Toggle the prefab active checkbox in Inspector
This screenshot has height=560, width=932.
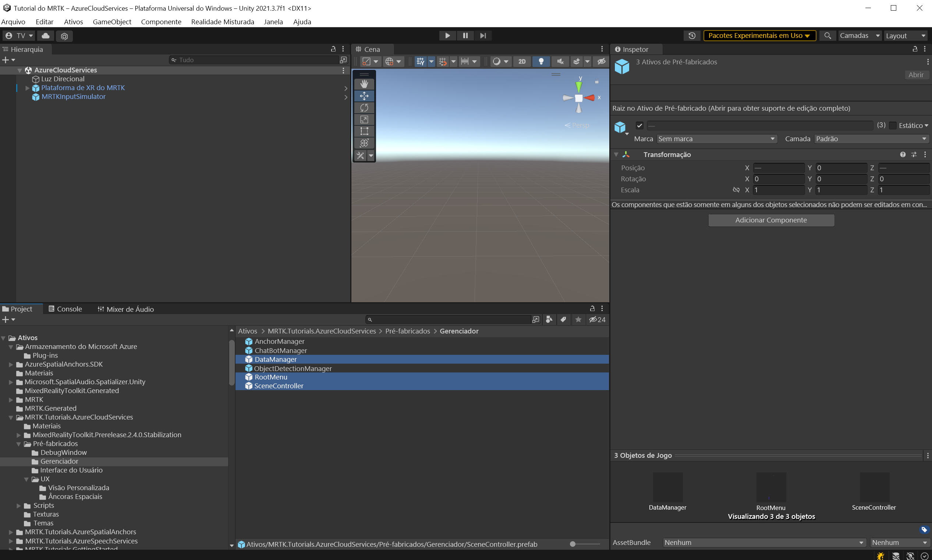coord(639,125)
